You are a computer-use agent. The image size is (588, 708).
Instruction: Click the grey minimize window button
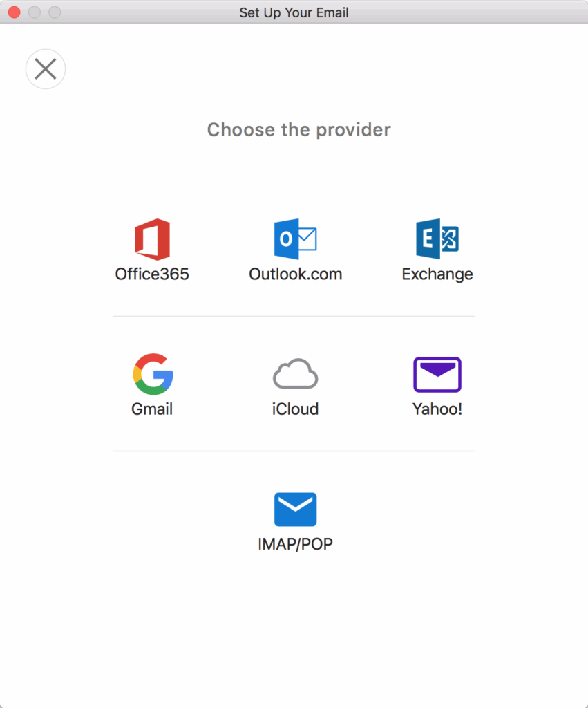point(34,12)
